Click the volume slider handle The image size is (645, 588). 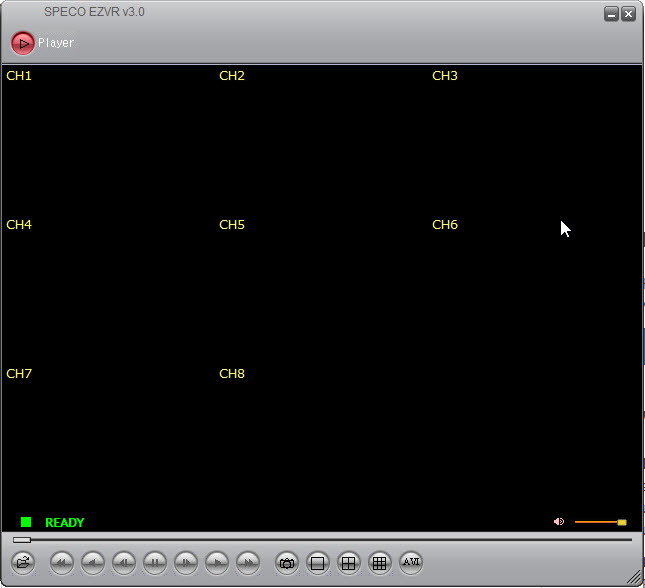tap(622, 522)
